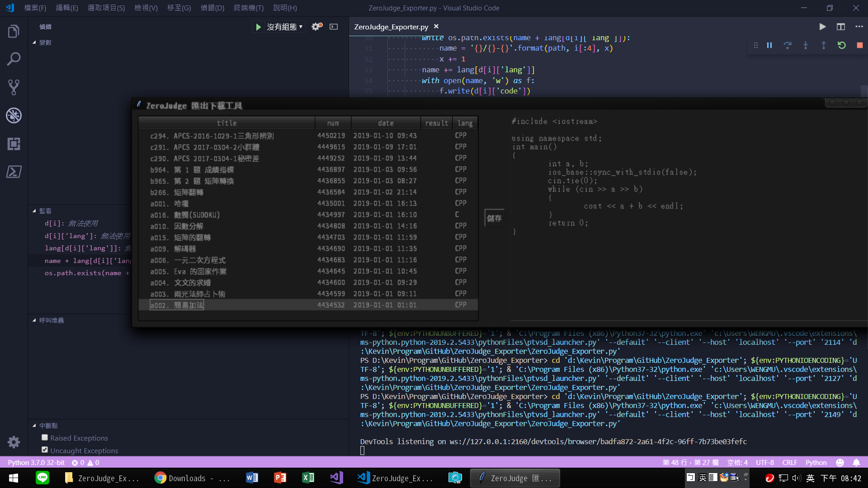The height and width of the screenshot is (488, 868).
Task: Open the 偵錯(D) menu
Action: [212, 8]
